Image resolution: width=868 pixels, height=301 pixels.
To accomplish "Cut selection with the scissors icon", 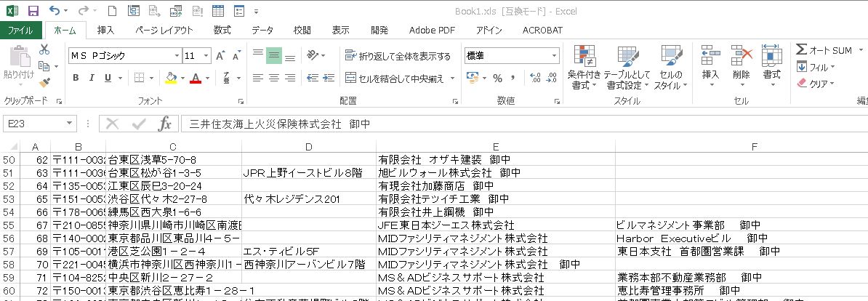I will pyautogui.click(x=44, y=49).
